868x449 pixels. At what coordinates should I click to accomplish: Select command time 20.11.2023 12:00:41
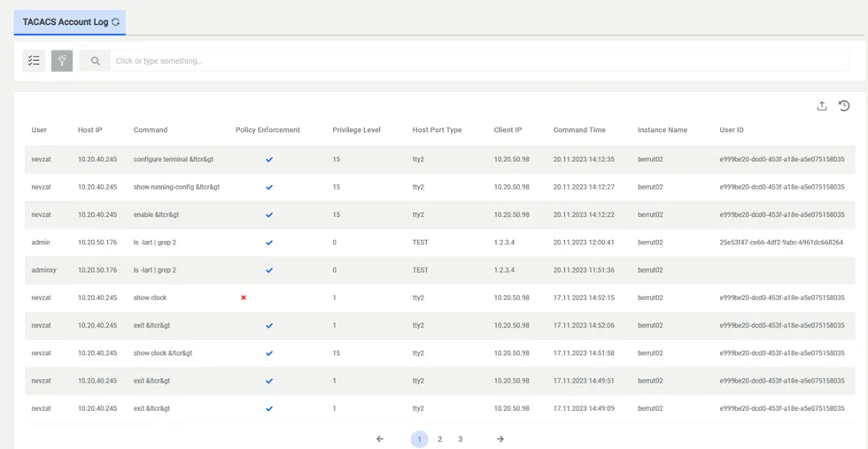click(584, 243)
